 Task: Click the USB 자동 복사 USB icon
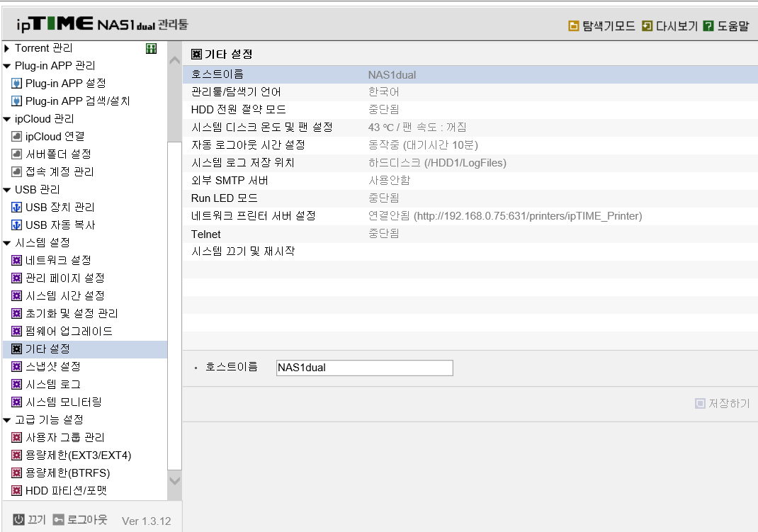(x=16, y=225)
